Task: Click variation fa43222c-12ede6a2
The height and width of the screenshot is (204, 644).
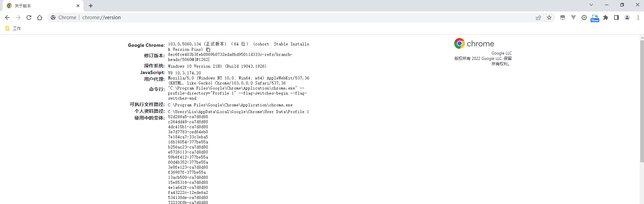Action: click(188, 193)
